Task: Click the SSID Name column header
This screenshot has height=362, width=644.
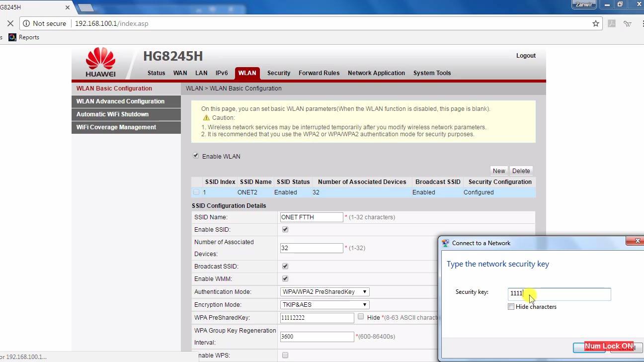Action: [x=255, y=182]
